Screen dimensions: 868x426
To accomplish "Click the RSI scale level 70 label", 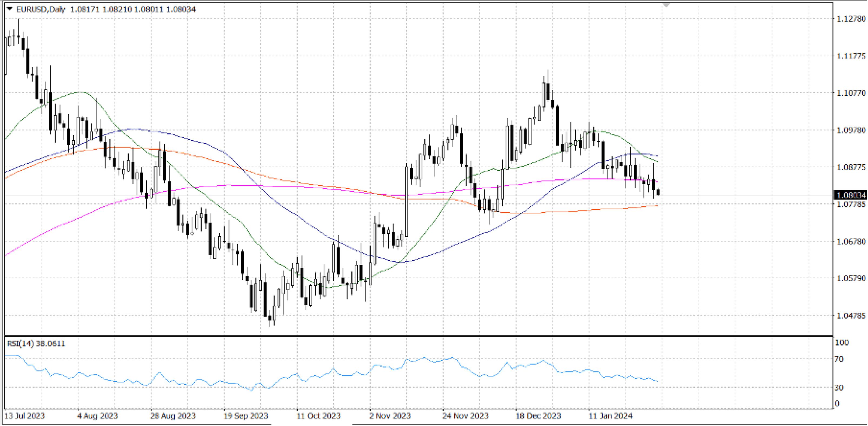I will 839,359.
